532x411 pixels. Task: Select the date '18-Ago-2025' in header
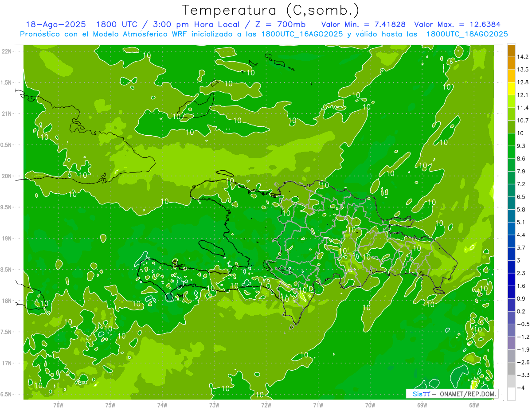click(x=55, y=24)
